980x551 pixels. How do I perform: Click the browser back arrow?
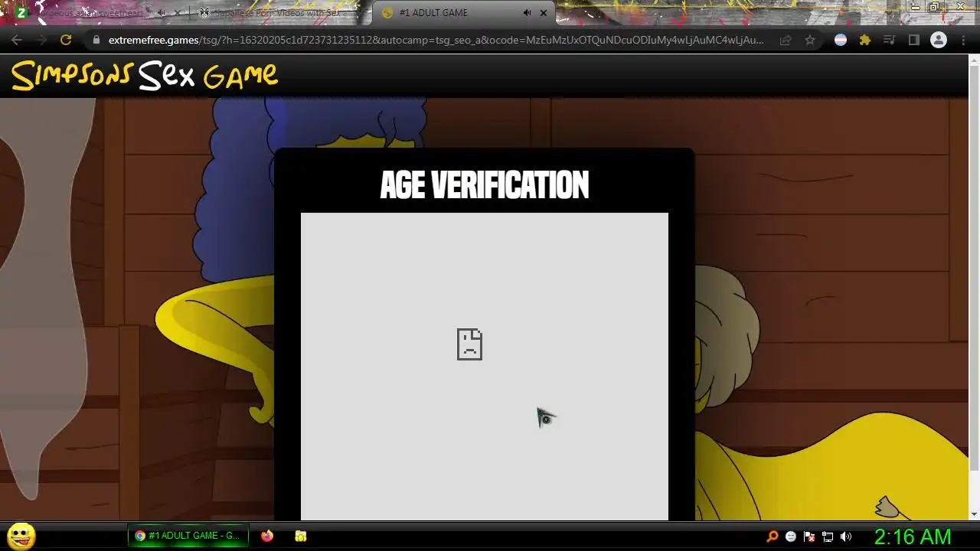17,41
